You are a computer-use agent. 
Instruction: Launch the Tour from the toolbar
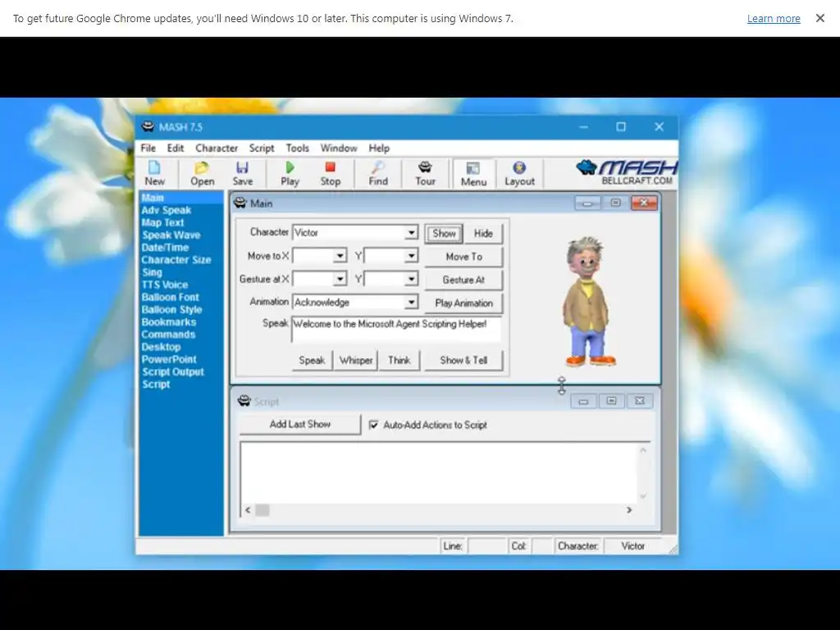425,174
